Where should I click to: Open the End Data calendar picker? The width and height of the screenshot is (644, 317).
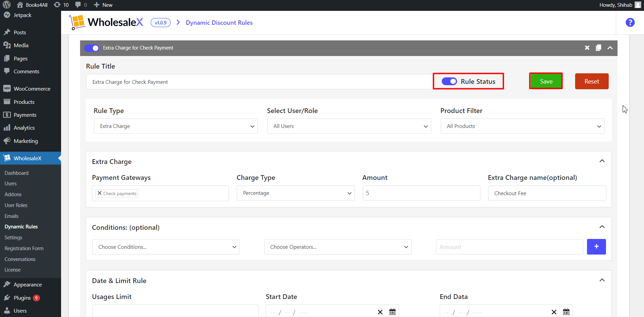click(x=566, y=312)
